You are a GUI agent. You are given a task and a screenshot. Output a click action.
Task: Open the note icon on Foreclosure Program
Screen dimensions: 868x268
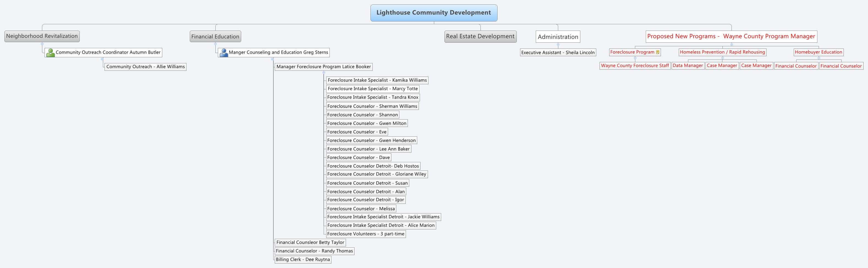click(657, 52)
